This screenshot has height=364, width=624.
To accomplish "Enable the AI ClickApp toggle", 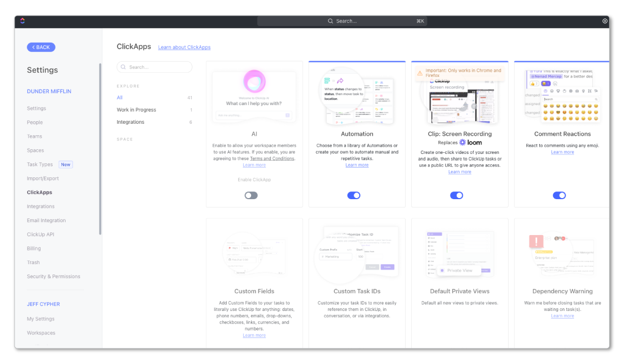I will tap(251, 195).
